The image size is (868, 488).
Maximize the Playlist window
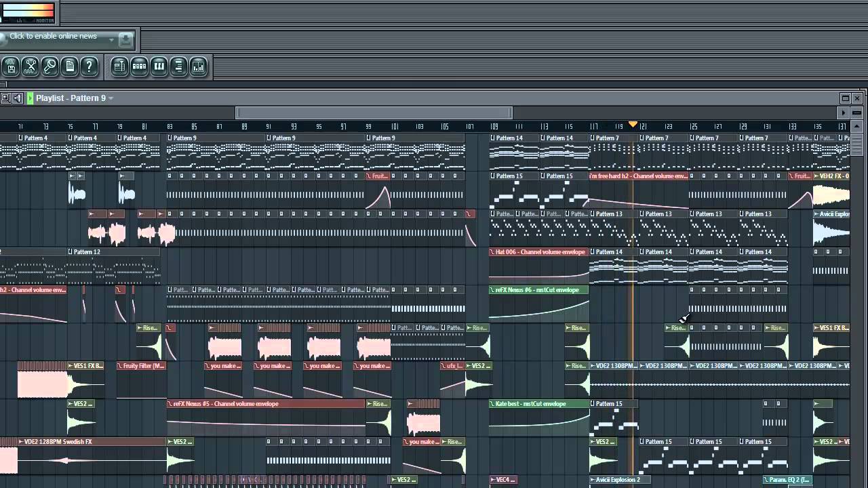[846, 98]
